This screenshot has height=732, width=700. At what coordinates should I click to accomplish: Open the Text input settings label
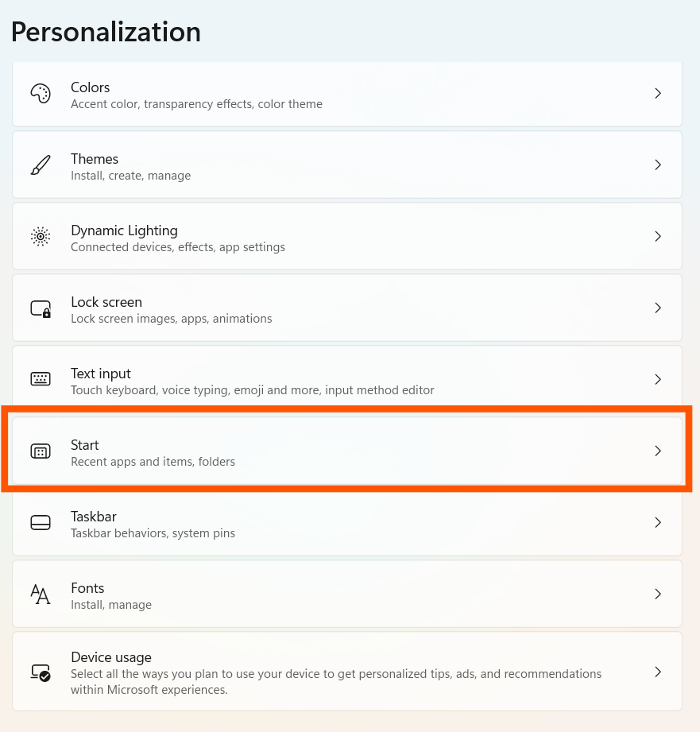point(101,374)
